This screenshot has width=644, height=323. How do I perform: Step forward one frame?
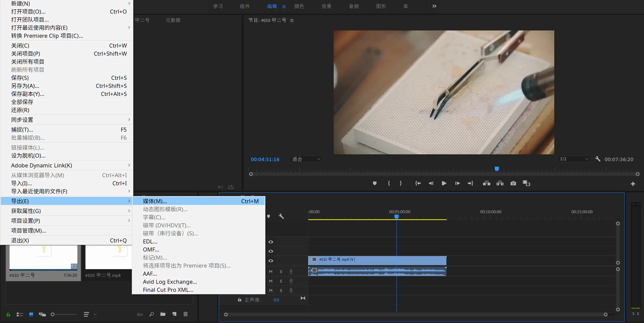pyautogui.click(x=457, y=183)
